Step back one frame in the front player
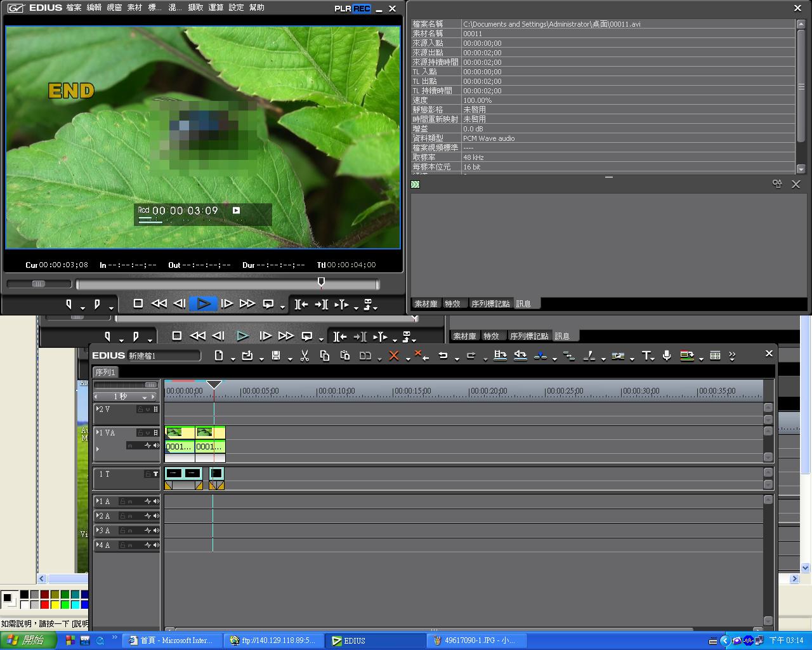 (180, 303)
